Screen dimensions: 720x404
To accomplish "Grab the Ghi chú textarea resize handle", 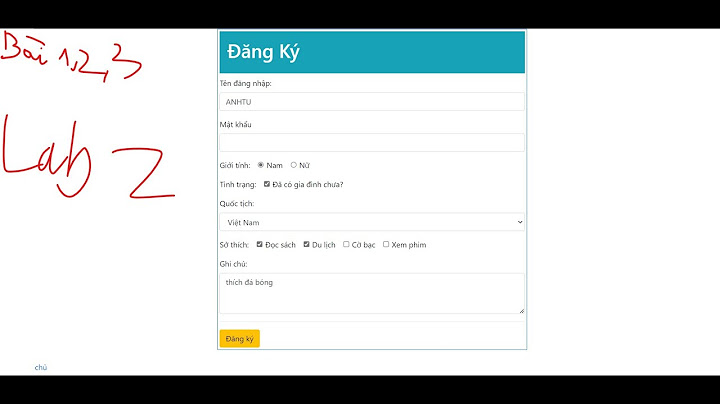I will 521,311.
